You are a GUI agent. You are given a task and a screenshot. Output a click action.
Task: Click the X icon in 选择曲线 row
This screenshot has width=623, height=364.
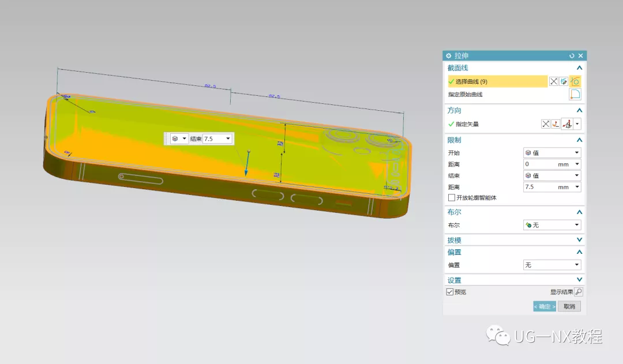[554, 81]
